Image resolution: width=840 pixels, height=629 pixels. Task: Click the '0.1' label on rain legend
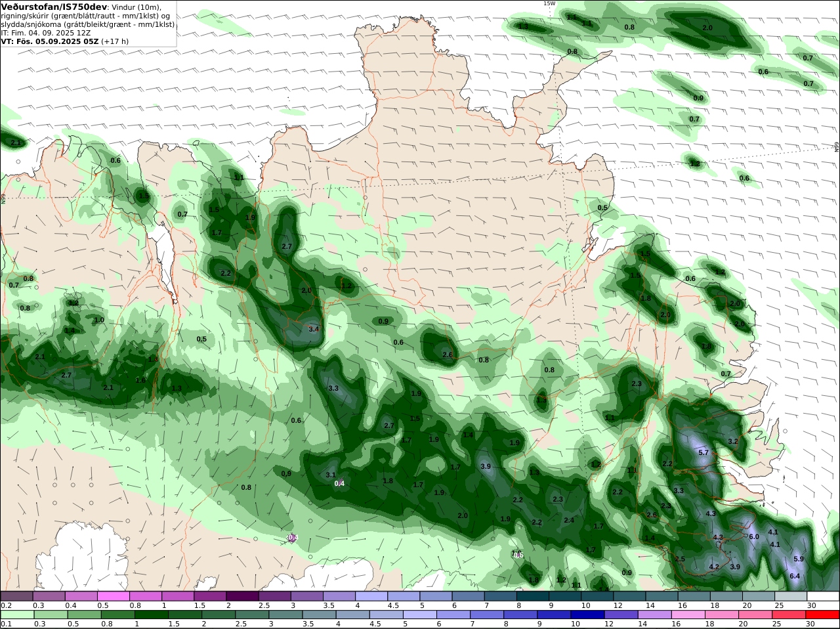pyautogui.click(x=6, y=624)
